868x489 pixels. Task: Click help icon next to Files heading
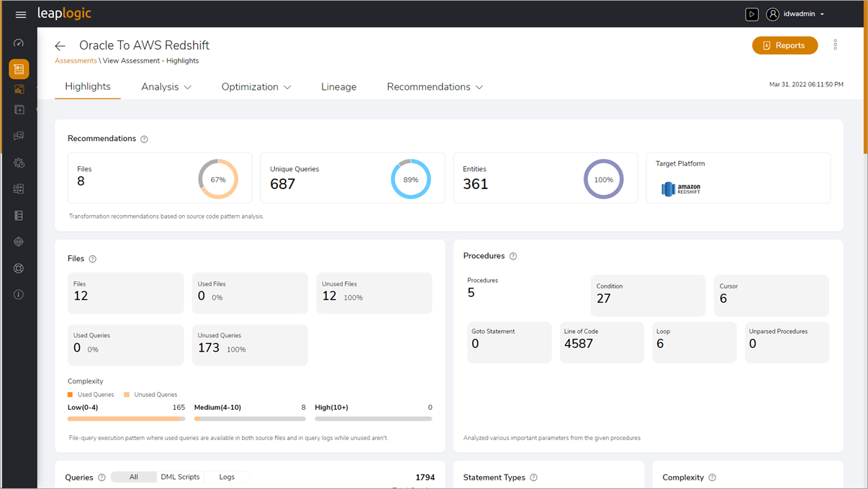[x=92, y=259]
